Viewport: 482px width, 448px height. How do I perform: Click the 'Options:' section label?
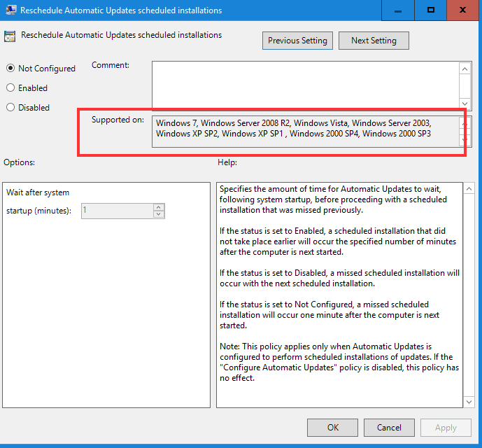[19, 162]
